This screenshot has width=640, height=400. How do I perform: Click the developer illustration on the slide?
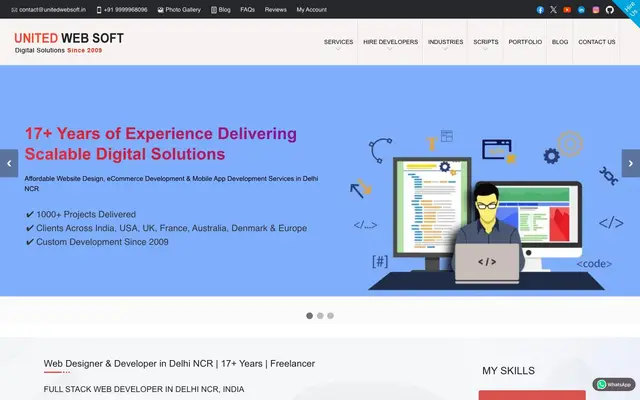click(x=487, y=210)
